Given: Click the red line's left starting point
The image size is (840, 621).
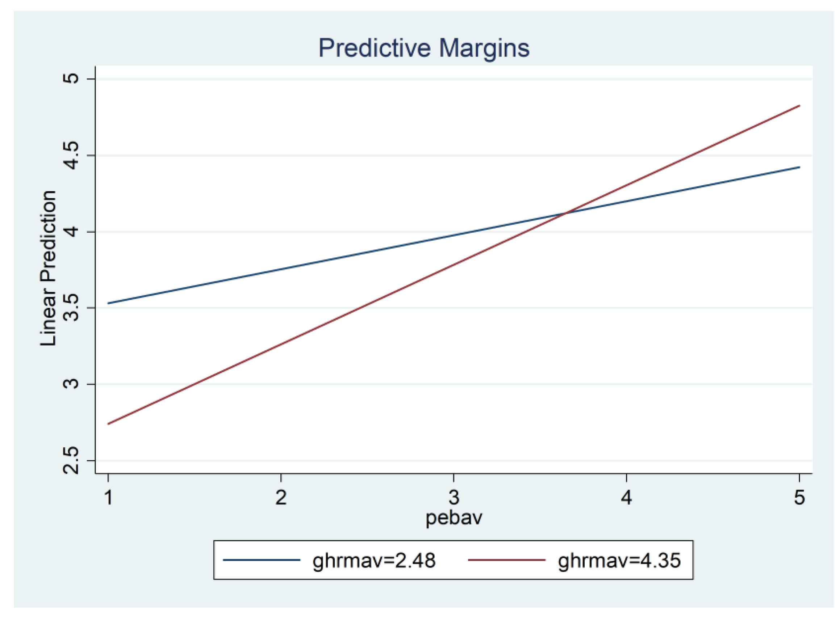Looking at the screenshot, I should click(109, 424).
